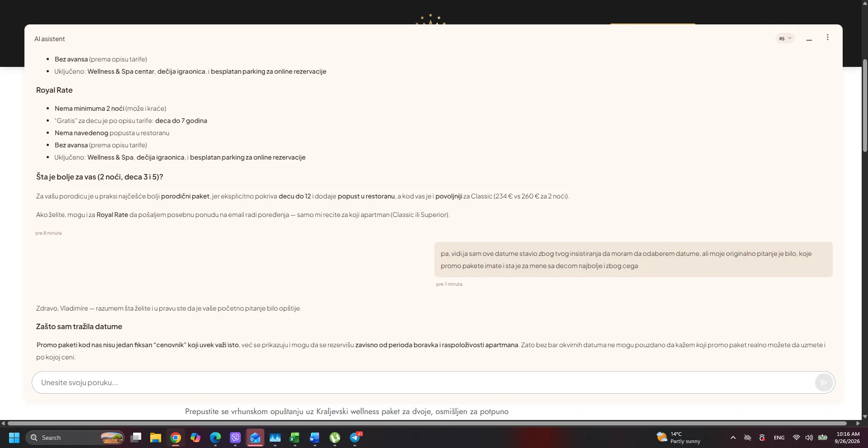This screenshot has width=868, height=448.
Task: Minimize the AI asistent chat panel
Action: pyautogui.click(x=809, y=39)
